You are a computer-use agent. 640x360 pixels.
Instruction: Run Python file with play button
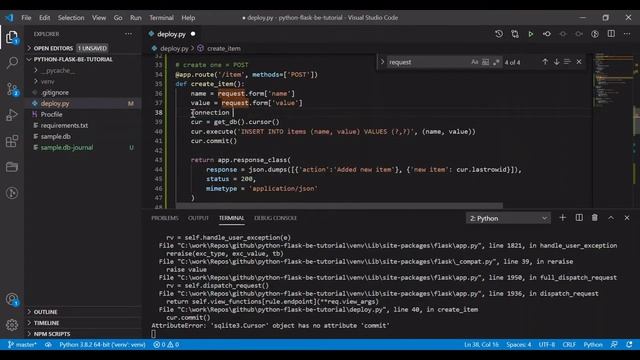(x=531, y=34)
